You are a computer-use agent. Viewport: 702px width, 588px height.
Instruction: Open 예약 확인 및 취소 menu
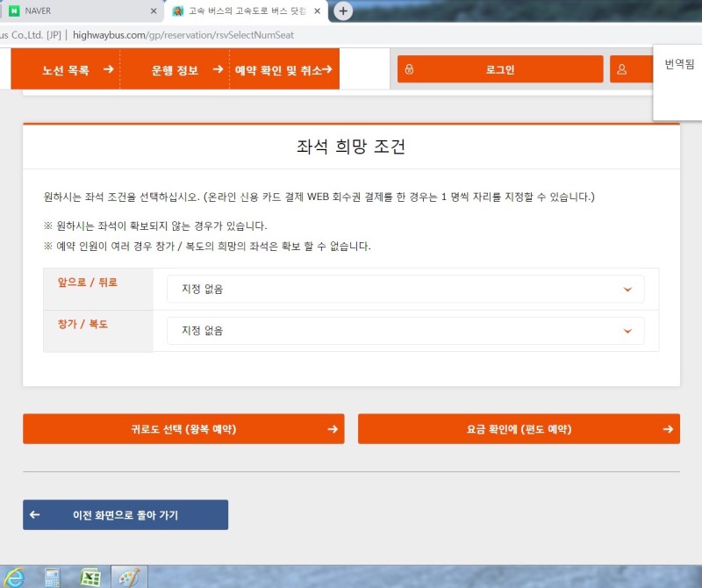click(284, 69)
